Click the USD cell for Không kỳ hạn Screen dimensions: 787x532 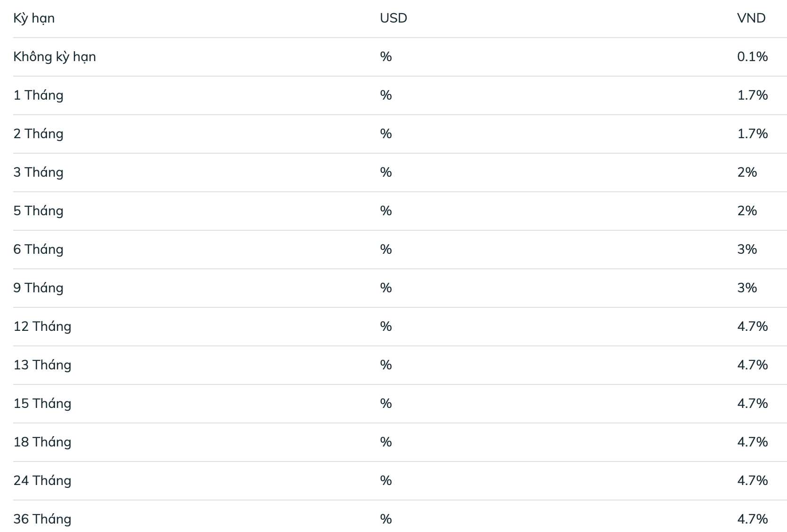tap(386, 57)
